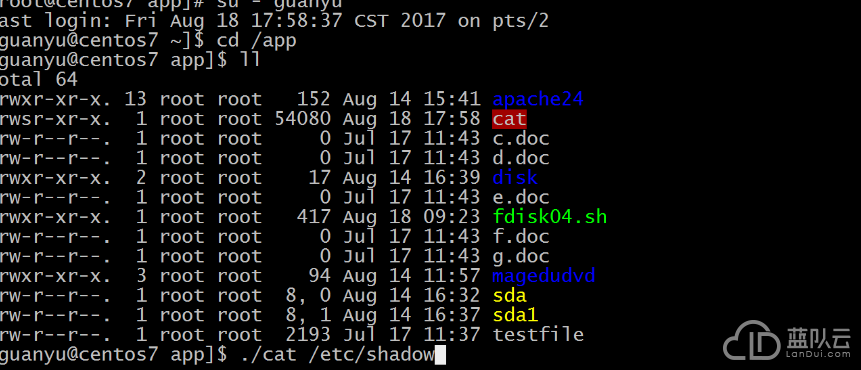
Task: Click the blue magedudvd directory name
Action: [544, 276]
